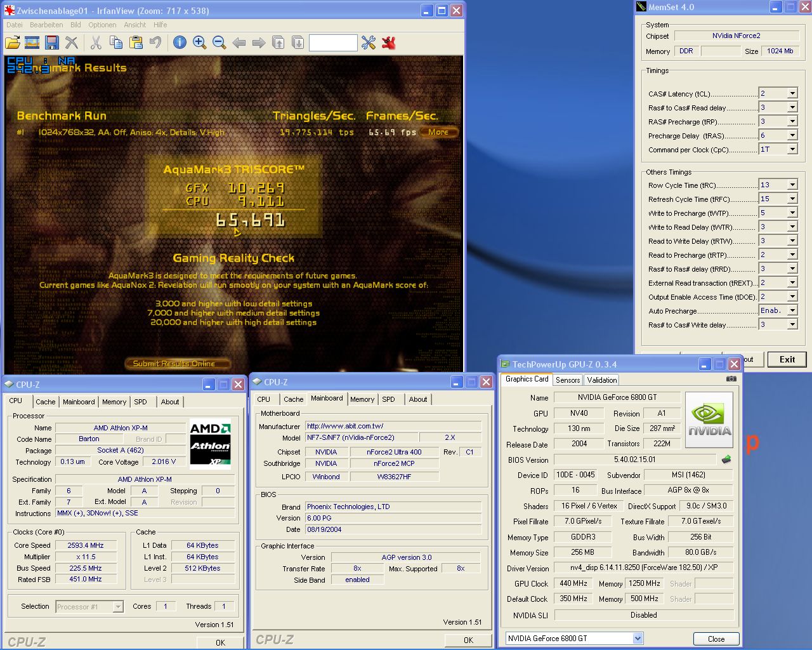Open the Output Enable Access Time (tDOE) dropdown
The height and width of the screenshot is (650, 812).
[792, 296]
